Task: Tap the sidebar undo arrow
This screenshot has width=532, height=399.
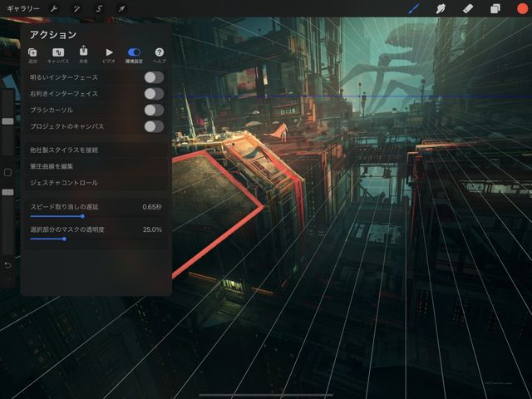Action: click(x=7, y=264)
